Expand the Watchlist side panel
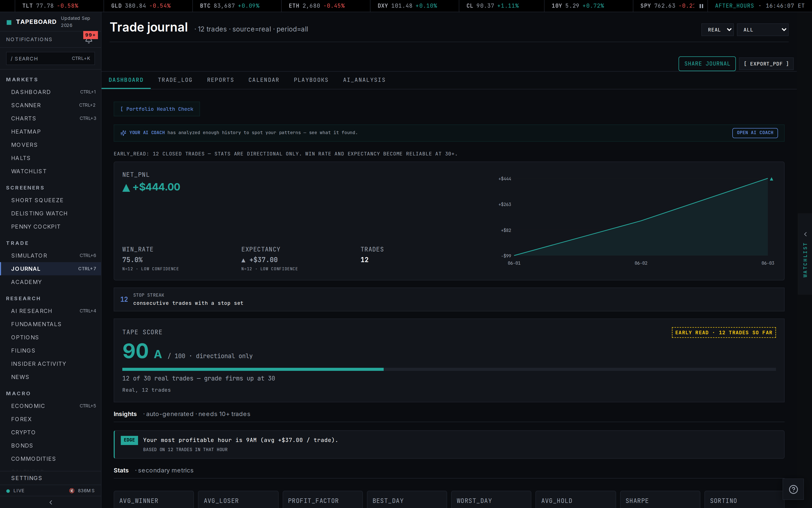The height and width of the screenshot is (508, 812). 805,254
